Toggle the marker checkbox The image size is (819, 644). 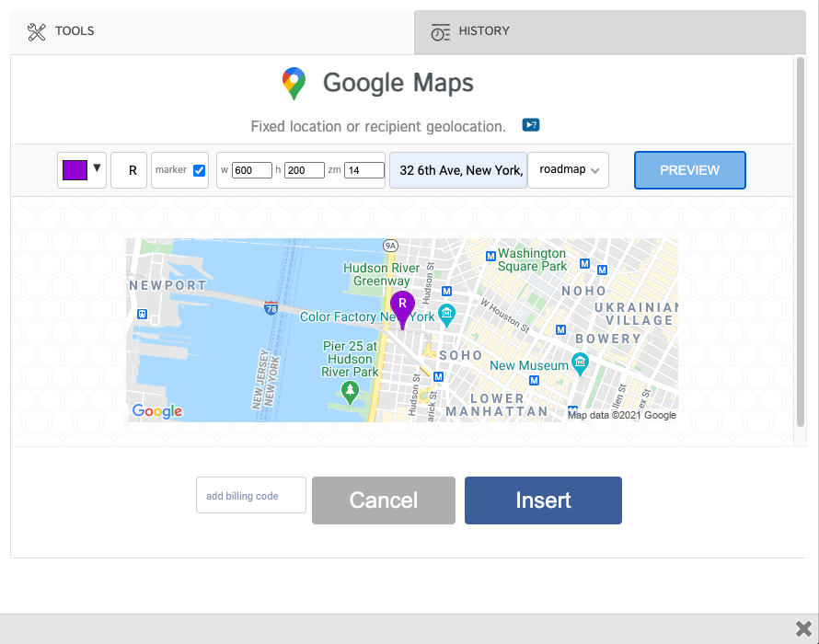point(199,170)
